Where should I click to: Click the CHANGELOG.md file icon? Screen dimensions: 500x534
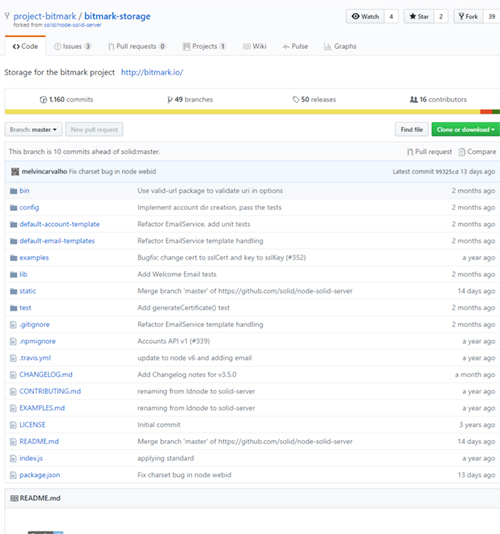13,375
